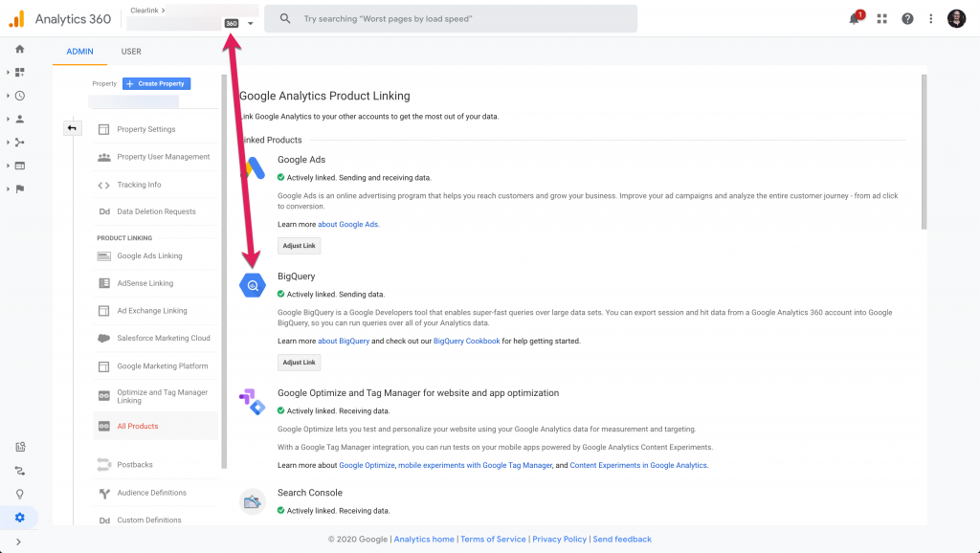Click the BigQuery hexagon icon

tap(253, 285)
